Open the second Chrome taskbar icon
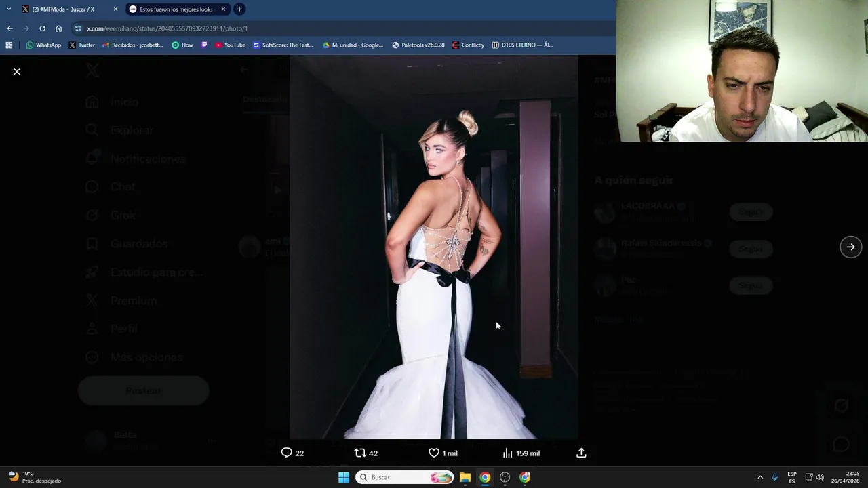The image size is (868, 488). [525, 477]
